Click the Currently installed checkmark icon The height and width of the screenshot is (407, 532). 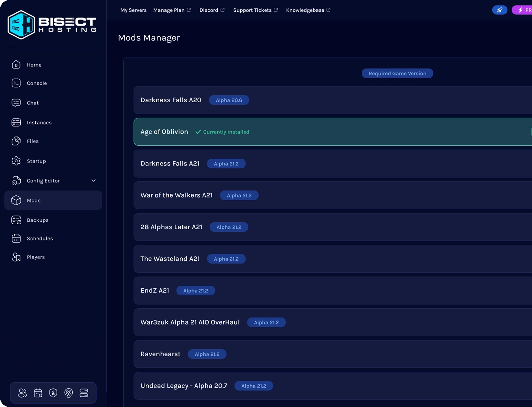click(x=198, y=132)
